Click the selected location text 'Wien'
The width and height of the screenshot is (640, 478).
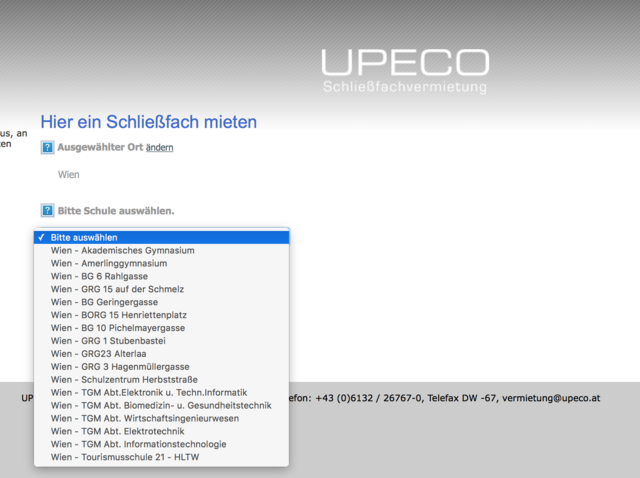(x=69, y=175)
